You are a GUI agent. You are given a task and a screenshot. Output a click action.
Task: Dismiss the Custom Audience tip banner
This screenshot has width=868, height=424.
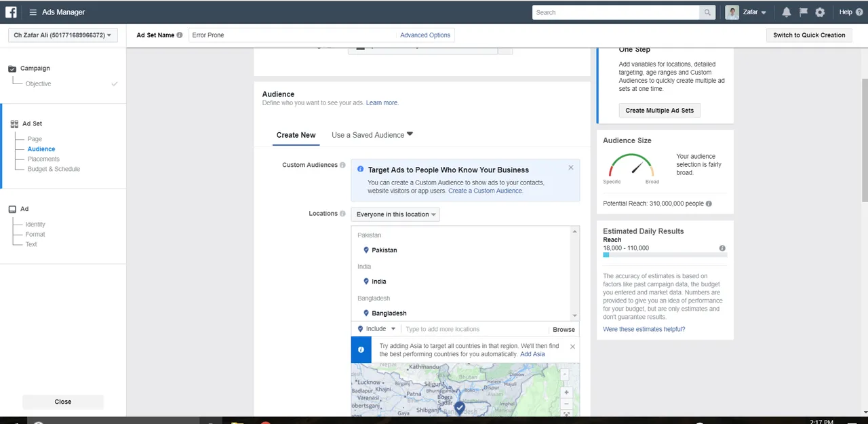pyautogui.click(x=570, y=168)
